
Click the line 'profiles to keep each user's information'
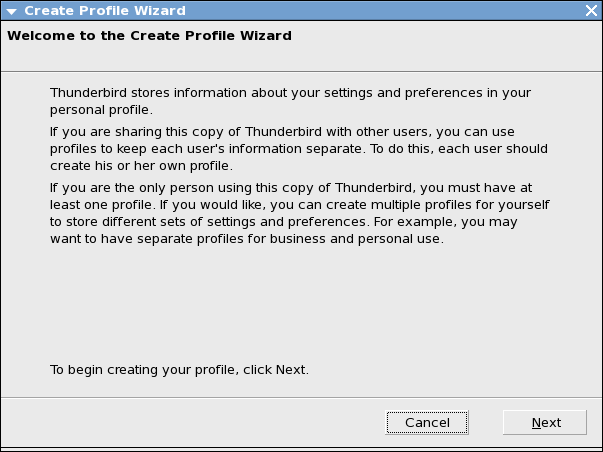click(299, 148)
